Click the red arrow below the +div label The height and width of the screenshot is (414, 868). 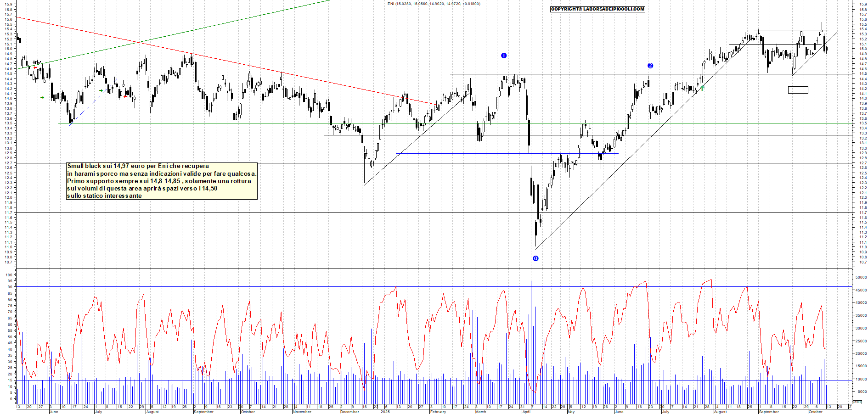click(x=35, y=68)
